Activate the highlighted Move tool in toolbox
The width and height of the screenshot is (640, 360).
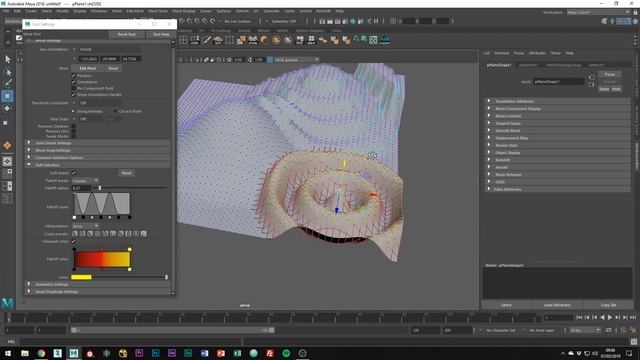click(7, 96)
